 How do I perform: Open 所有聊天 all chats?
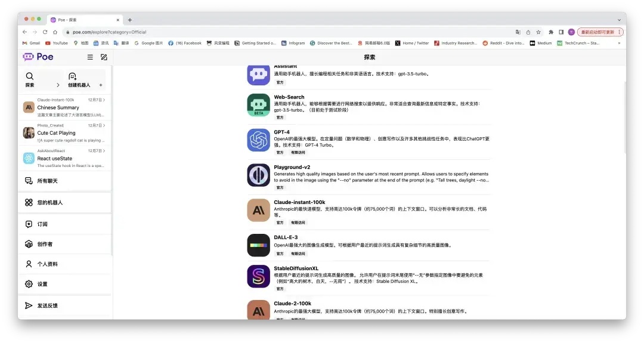64,181
